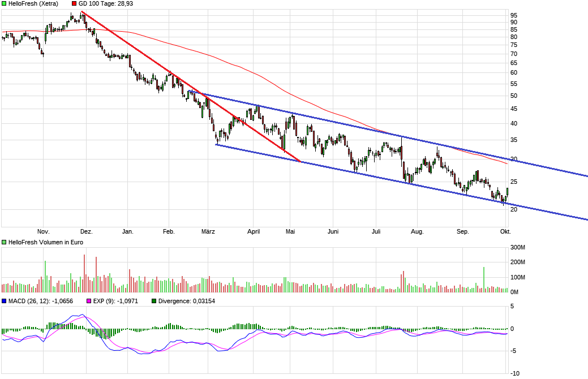The image size is (588, 379).
Task: Click the 'Dez.' month axis label
Action: point(86,232)
